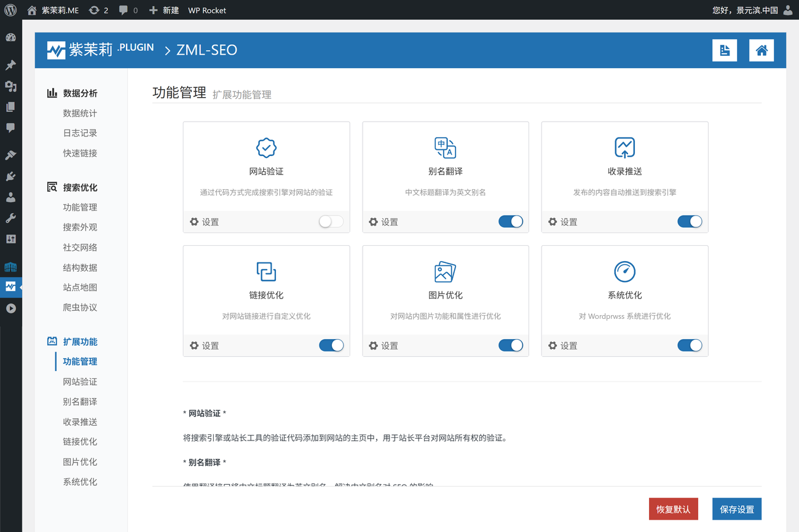Open Posts via the pushpin sidebar icon

10,65
